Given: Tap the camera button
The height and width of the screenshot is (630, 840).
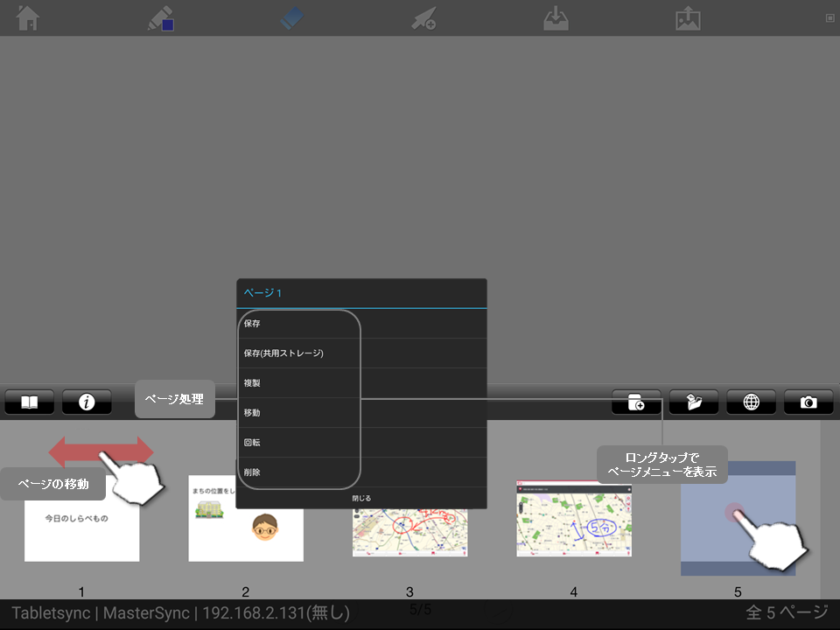Looking at the screenshot, I should pyautogui.click(x=808, y=402).
